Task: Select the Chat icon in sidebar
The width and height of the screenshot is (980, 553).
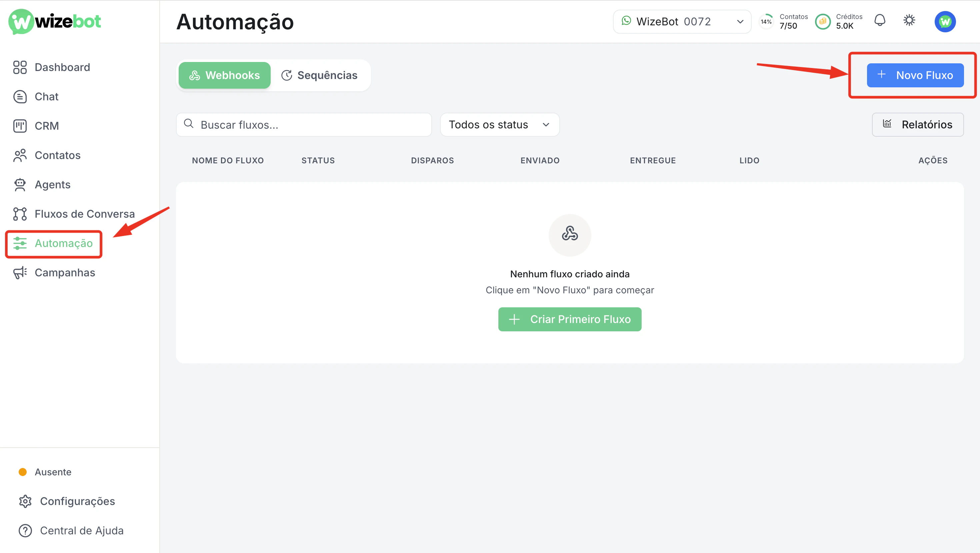Action: tap(20, 96)
